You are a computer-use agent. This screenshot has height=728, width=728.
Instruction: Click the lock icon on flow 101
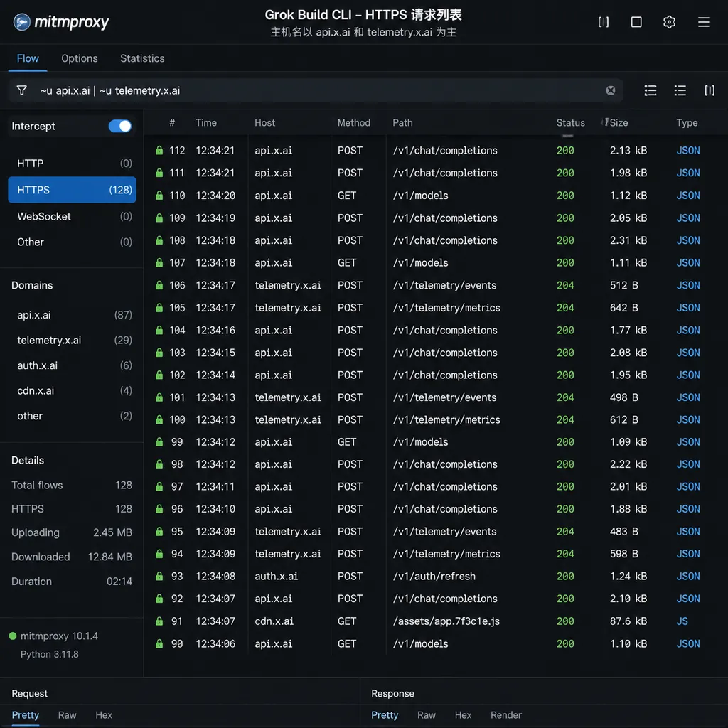159,397
